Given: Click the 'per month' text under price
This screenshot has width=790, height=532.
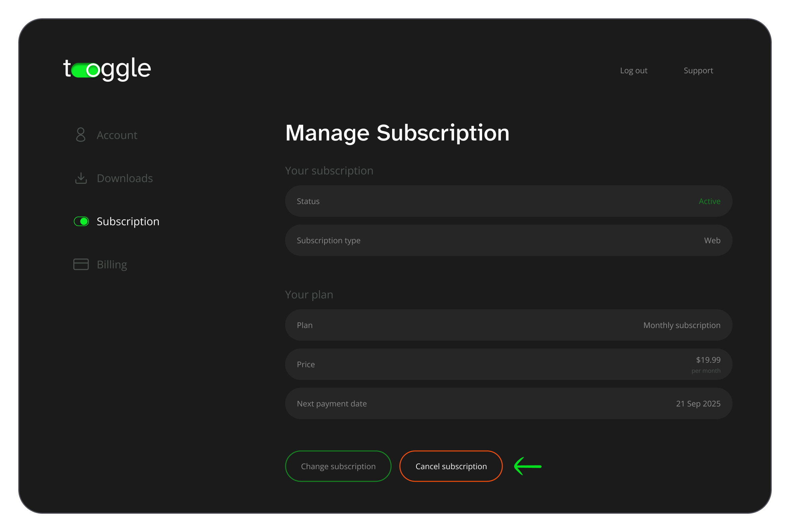Looking at the screenshot, I should tap(706, 371).
